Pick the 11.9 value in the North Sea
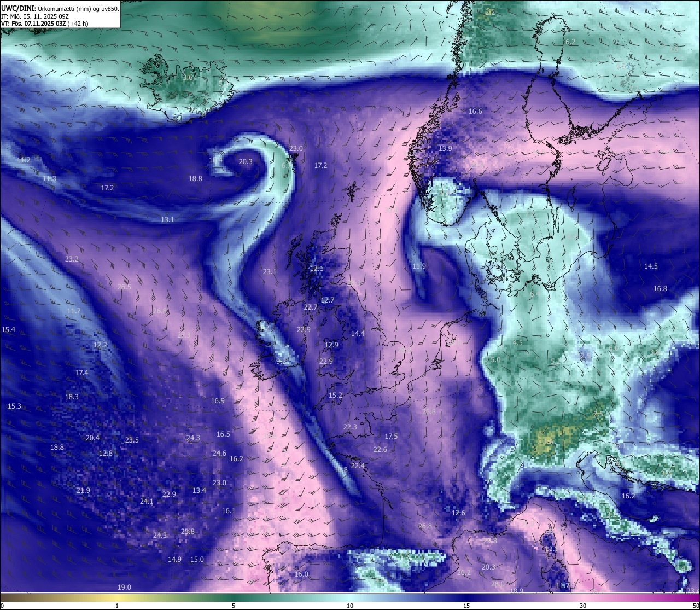The width and height of the screenshot is (700, 610). (x=419, y=266)
